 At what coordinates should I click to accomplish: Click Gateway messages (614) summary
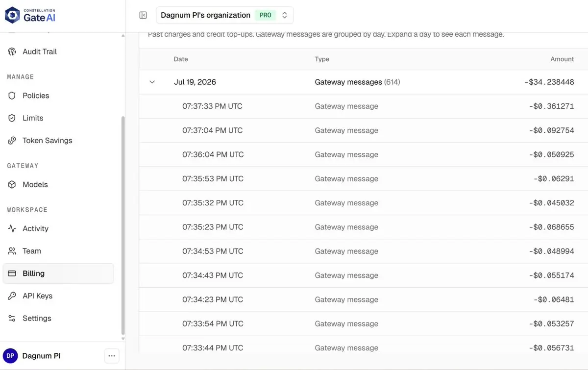point(357,82)
